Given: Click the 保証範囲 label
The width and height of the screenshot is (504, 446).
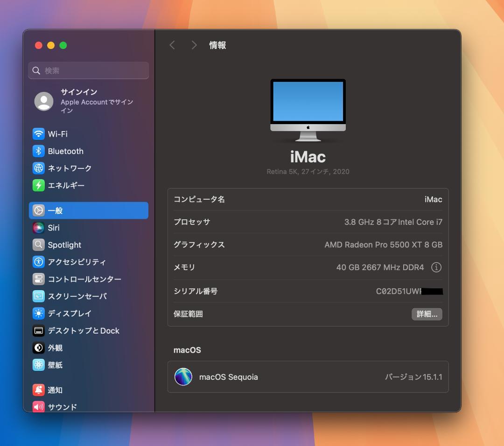Looking at the screenshot, I should [x=188, y=314].
